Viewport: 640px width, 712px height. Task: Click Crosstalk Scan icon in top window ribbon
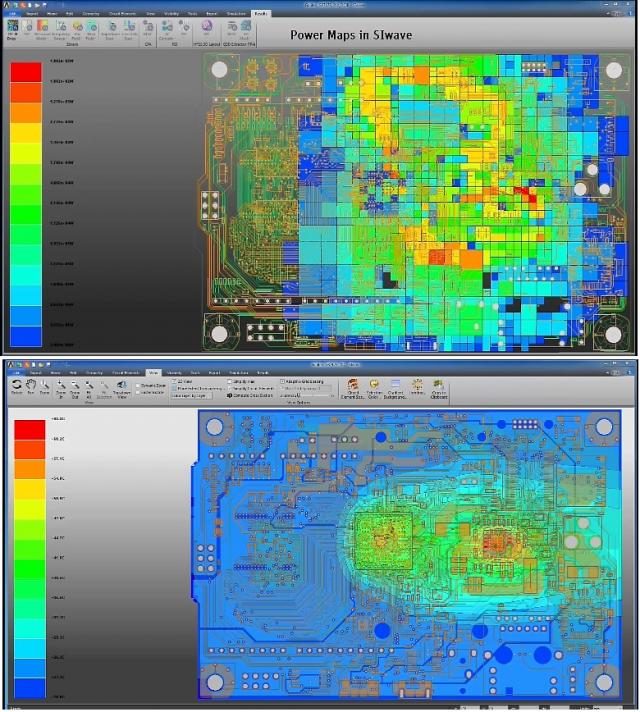pyautogui.click(x=129, y=30)
